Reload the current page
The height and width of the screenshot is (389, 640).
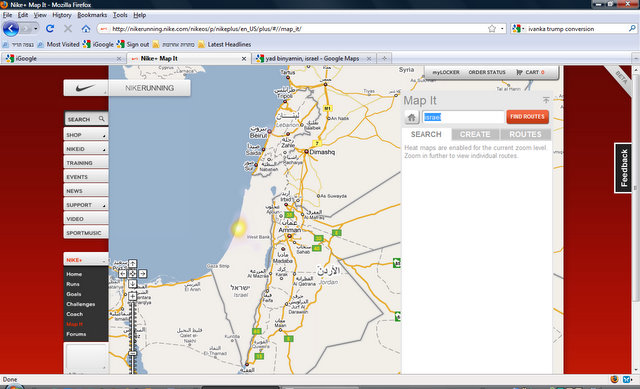click(x=50, y=29)
